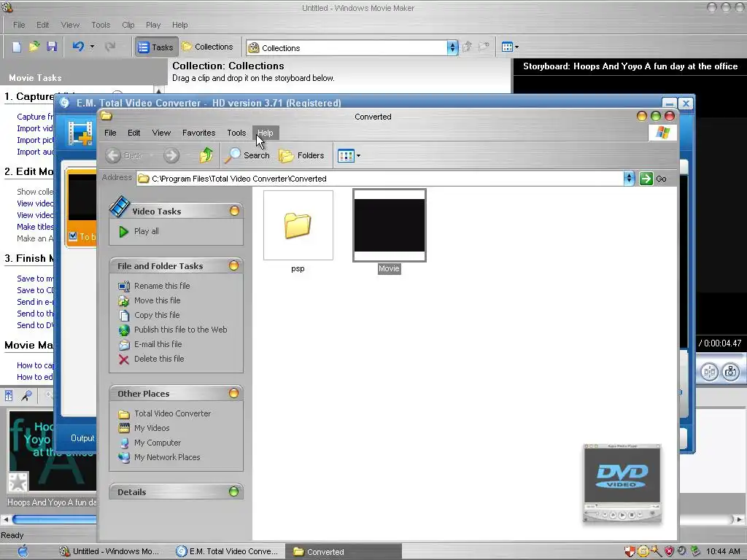Switch to Untitled - Windows Movie Maker taskbar button

(x=109, y=551)
